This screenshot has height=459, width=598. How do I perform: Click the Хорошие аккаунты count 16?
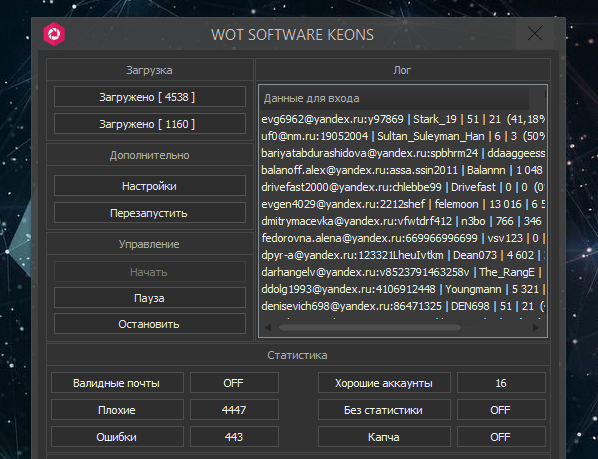tap(501, 383)
